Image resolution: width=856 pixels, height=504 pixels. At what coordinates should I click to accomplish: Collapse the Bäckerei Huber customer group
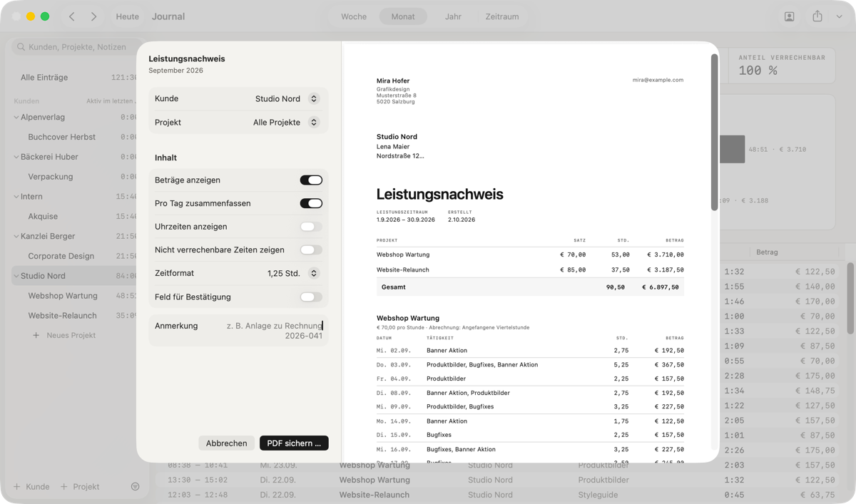pos(16,157)
